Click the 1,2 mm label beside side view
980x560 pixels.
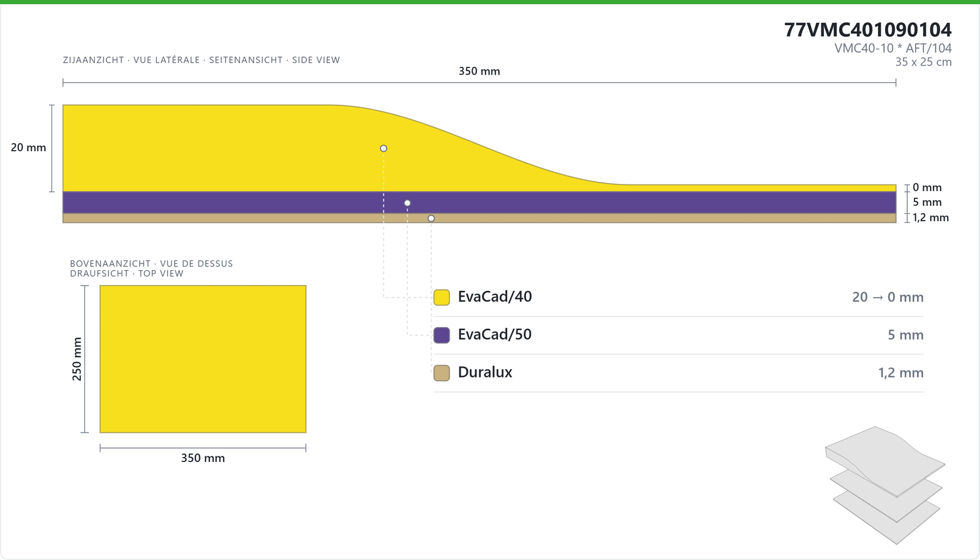(x=931, y=218)
